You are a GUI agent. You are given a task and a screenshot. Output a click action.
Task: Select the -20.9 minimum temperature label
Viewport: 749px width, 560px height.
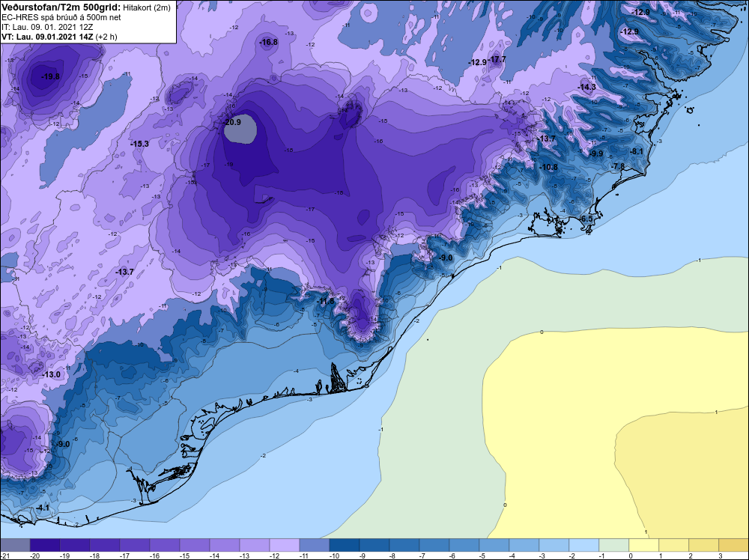(232, 122)
